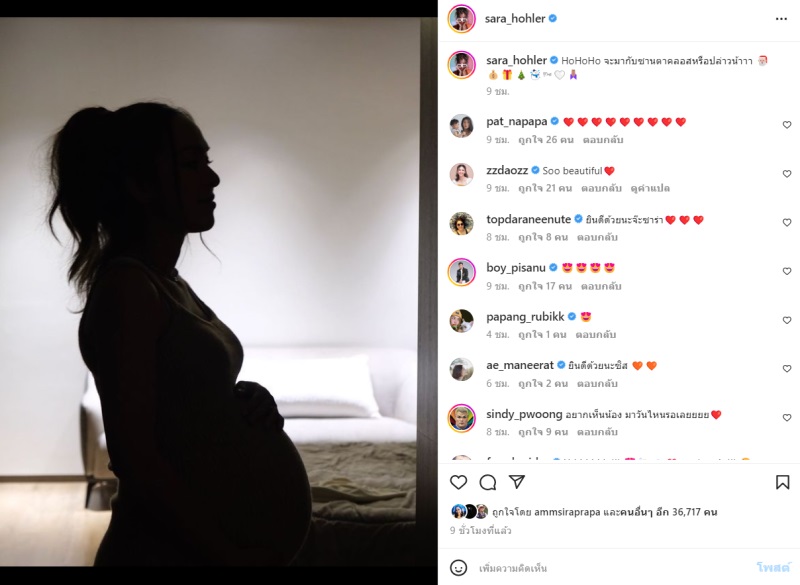Share post via paper plane icon
This screenshot has height=585, width=800.
tap(517, 481)
